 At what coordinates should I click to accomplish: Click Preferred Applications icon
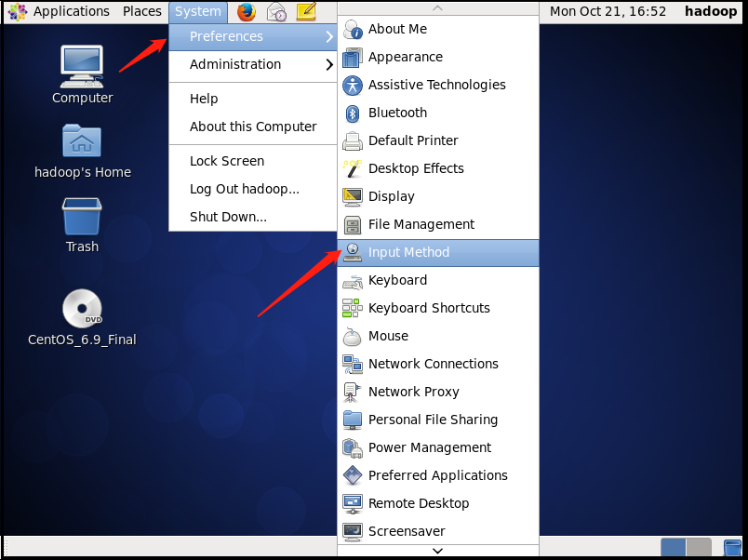(353, 475)
